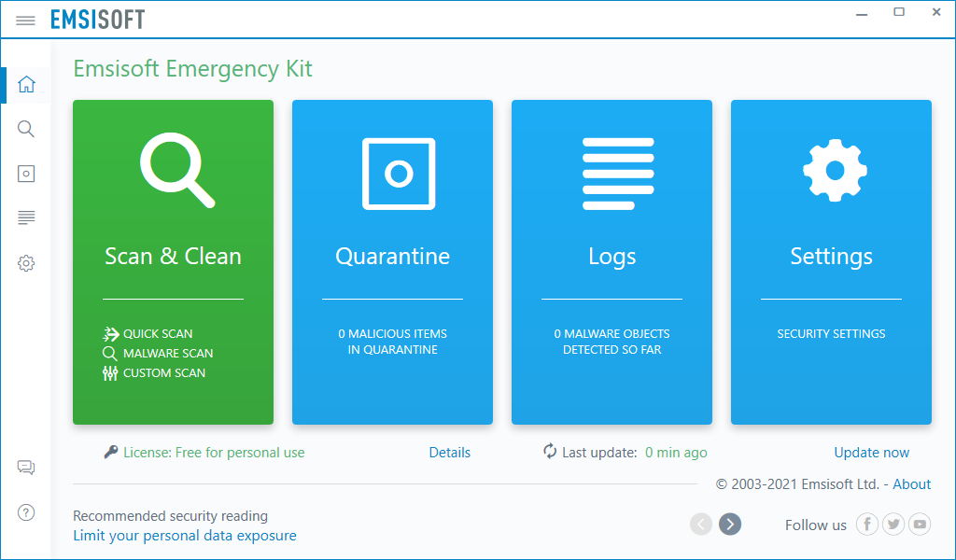Show previous recommended reading article
956x560 pixels.
tap(701, 524)
